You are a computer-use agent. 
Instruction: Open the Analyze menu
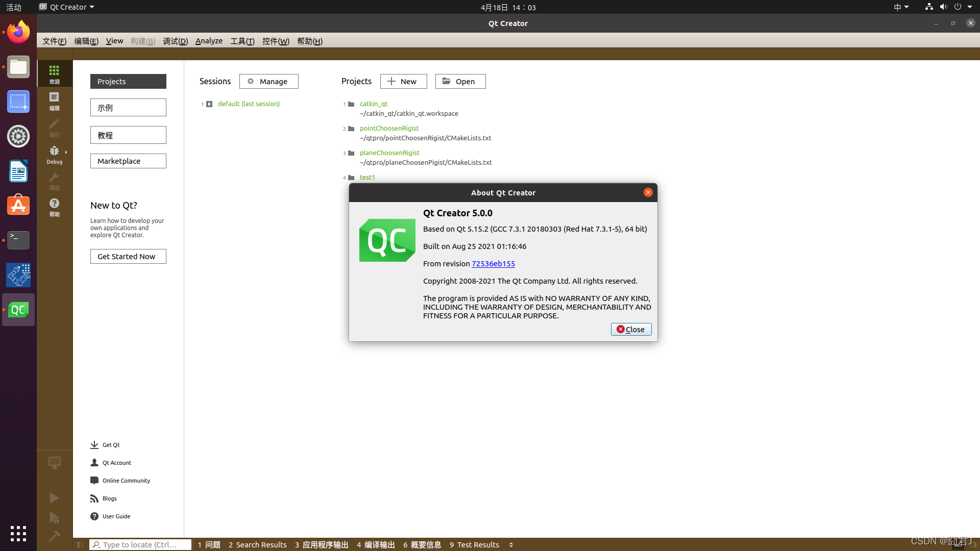209,41
